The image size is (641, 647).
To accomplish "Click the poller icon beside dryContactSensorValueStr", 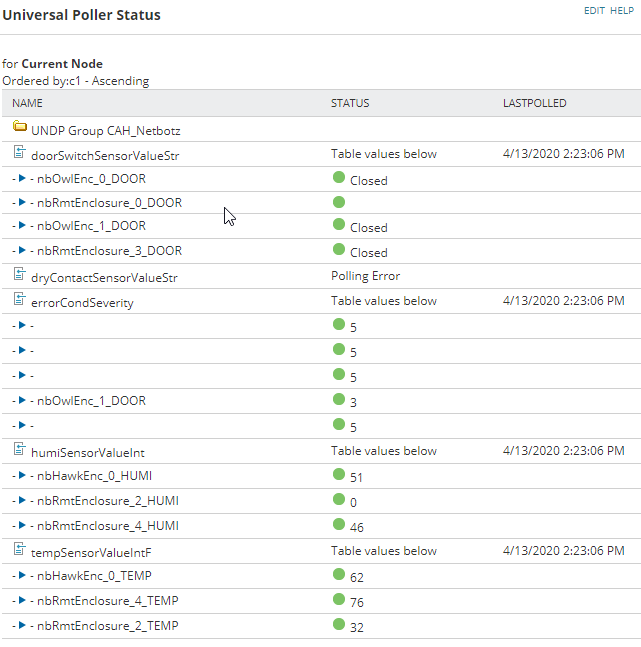I will [19, 274].
